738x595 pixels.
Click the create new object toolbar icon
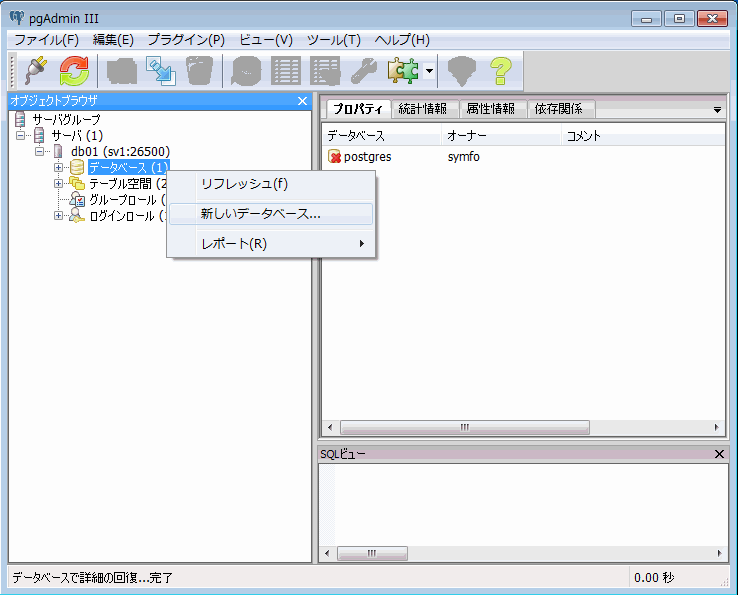point(161,71)
